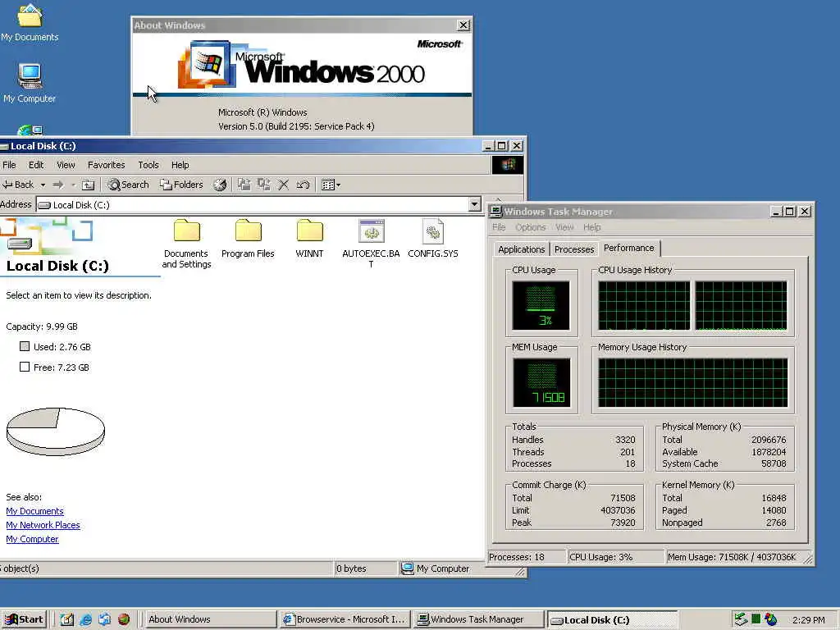This screenshot has width=840, height=630.
Task: Launch Internet Explorer from quick launch
Action: click(85, 619)
